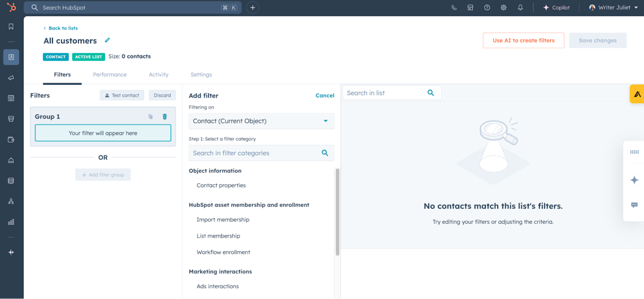Open the grid dots icon in right rail
The image size is (644, 299).
(x=634, y=152)
